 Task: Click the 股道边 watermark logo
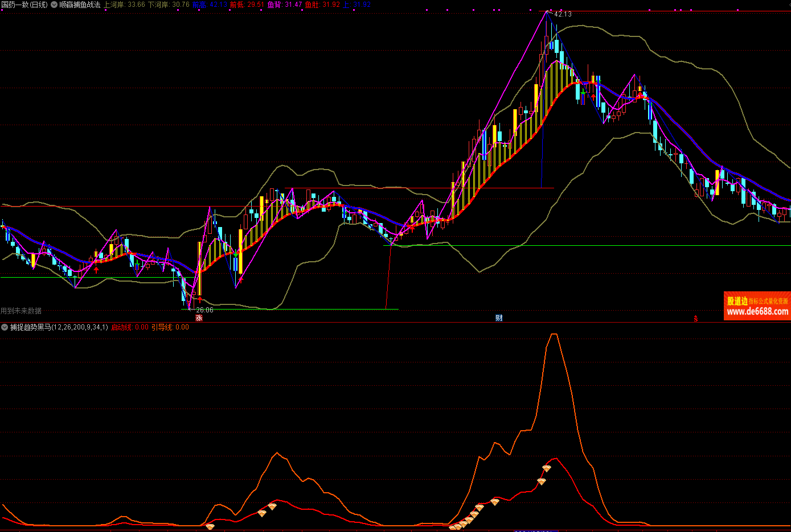(x=737, y=301)
